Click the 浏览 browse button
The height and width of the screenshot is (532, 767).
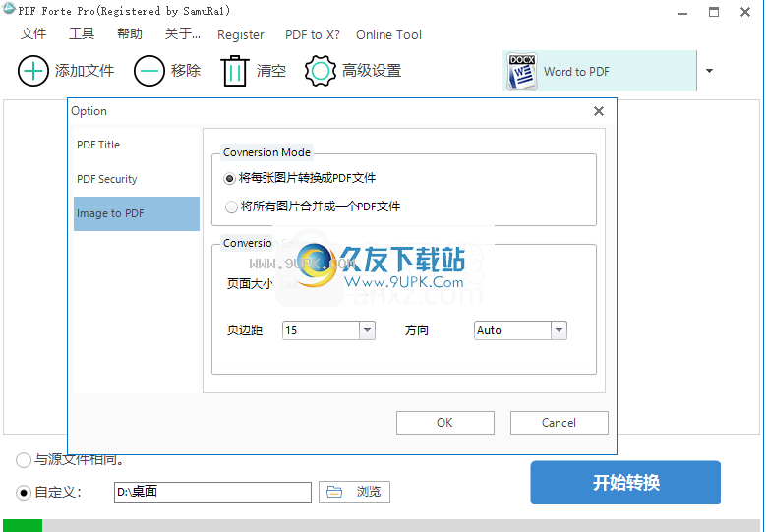coord(354,492)
